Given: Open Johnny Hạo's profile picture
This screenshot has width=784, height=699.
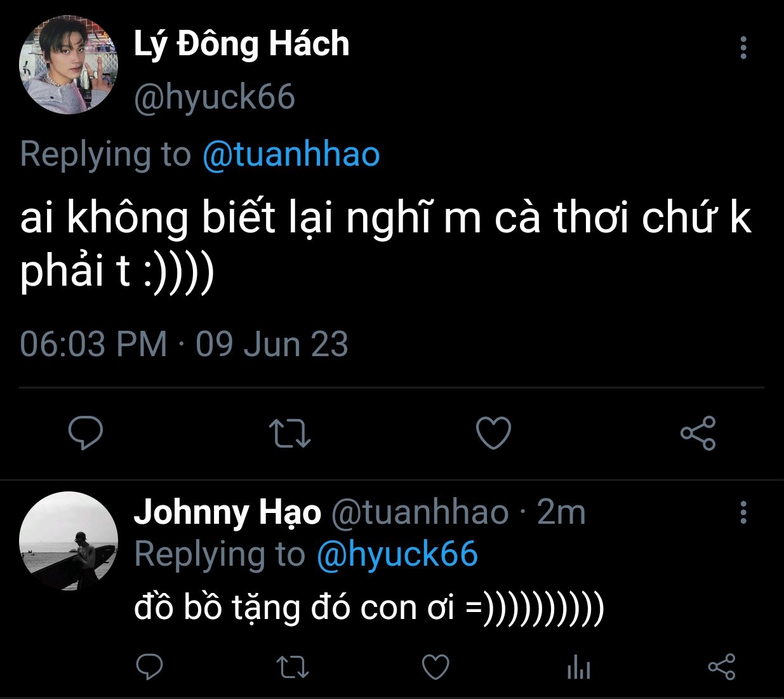Looking at the screenshot, I should click(x=69, y=541).
